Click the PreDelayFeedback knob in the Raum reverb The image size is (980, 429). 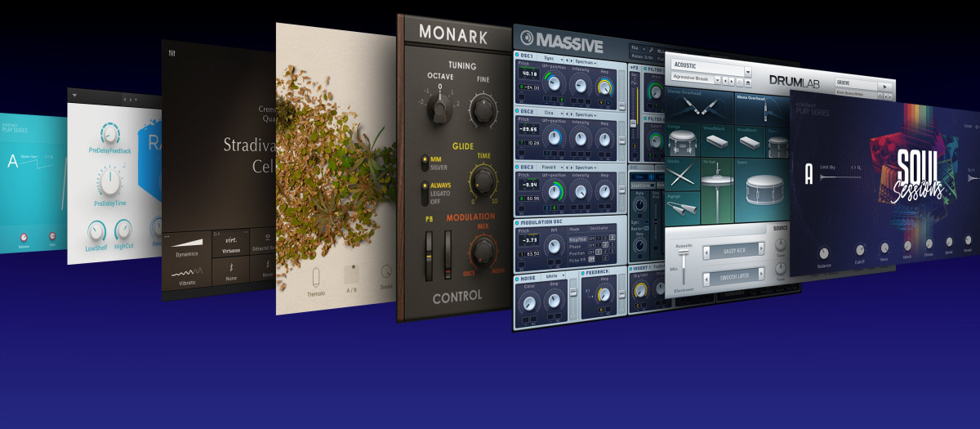109,135
